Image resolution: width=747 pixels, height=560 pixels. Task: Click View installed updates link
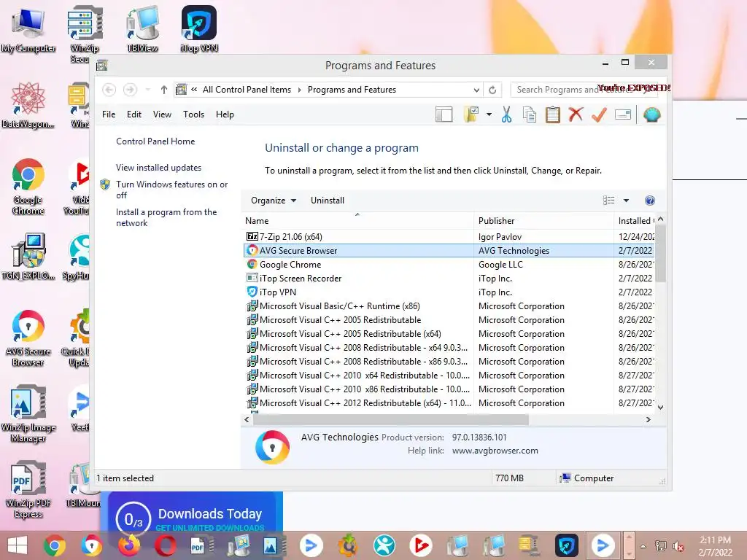[158, 168]
